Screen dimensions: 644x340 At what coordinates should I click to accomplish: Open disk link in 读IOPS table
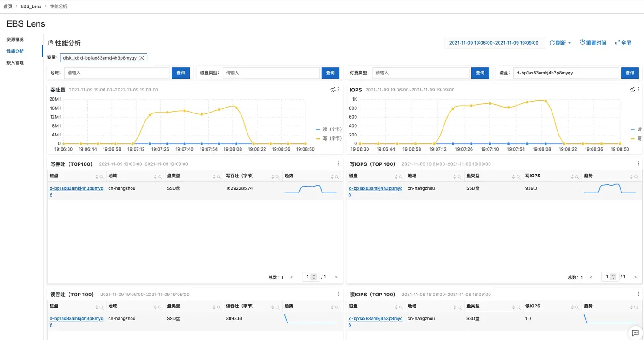(x=376, y=321)
